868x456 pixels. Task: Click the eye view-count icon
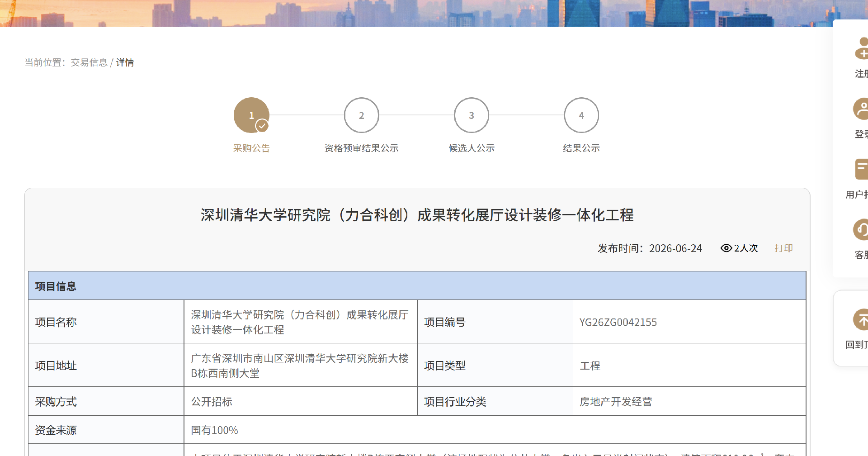(x=726, y=248)
